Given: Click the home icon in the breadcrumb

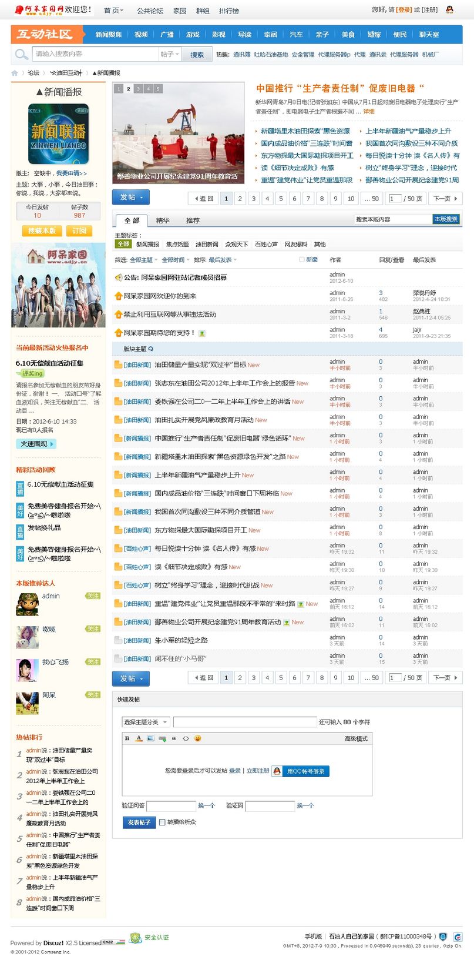Looking at the screenshot, I should pyautogui.click(x=15, y=73).
